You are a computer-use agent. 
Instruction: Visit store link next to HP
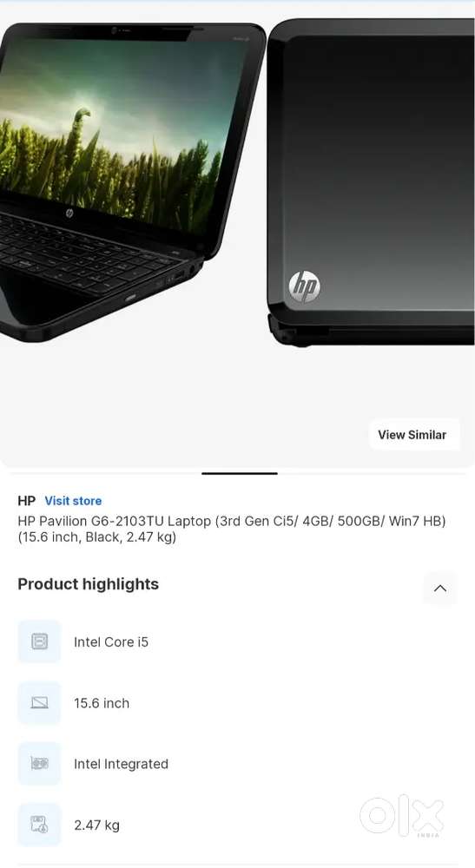click(73, 501)
